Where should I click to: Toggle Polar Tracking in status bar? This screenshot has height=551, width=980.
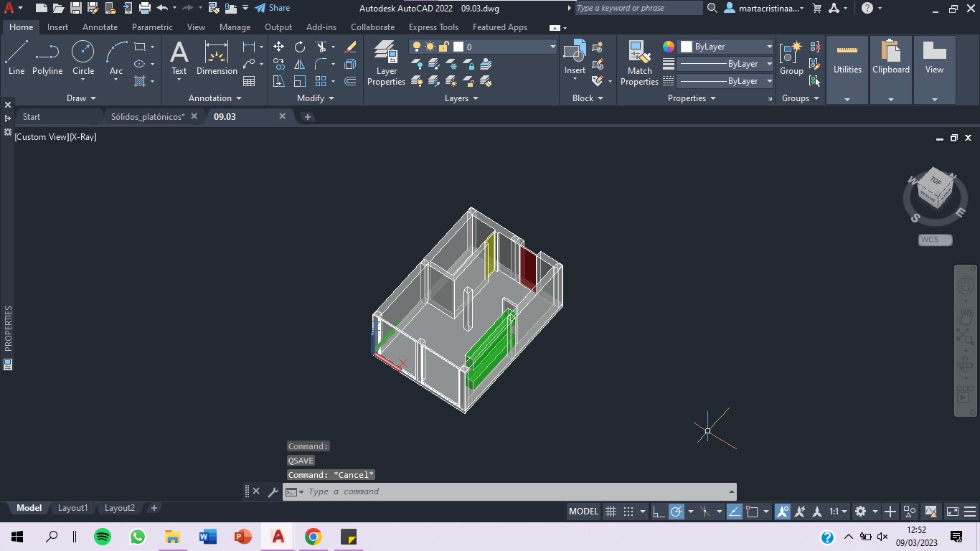pos(676,512)
